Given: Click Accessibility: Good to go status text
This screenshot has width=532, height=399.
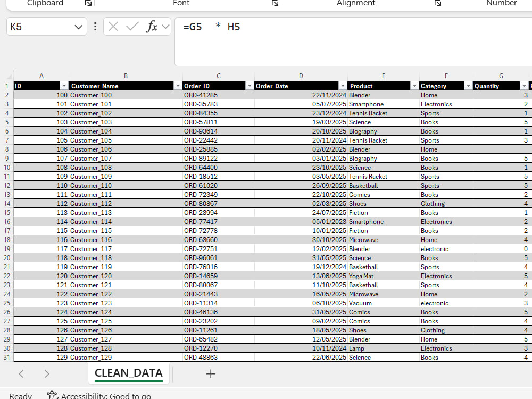Looking at the screenshot, I should click(x=106, y=396).
